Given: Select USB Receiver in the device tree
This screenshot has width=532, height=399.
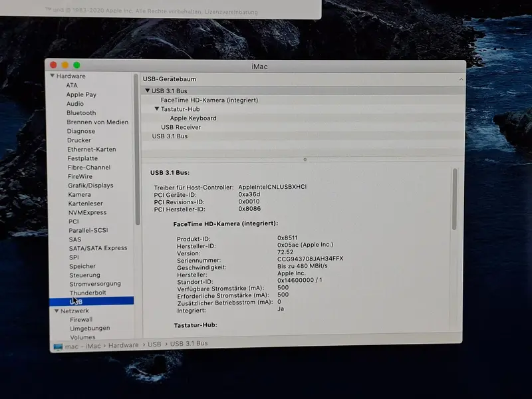Looking at the screenshot, I should (181, 127).
